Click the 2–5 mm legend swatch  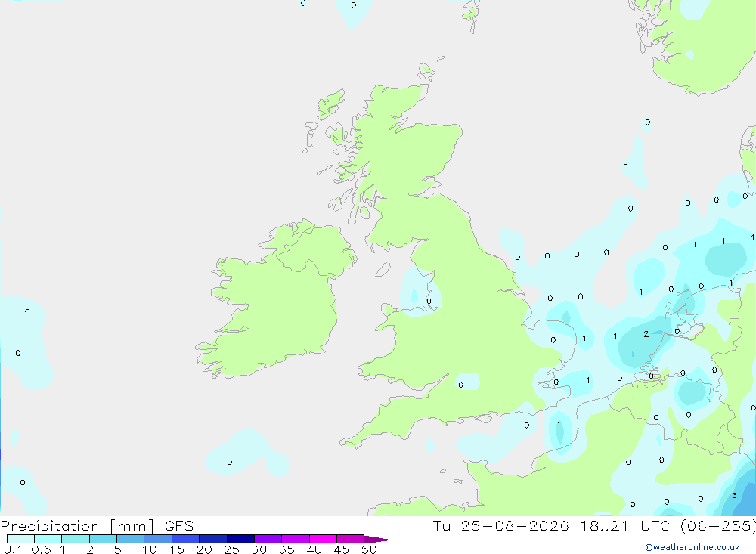[103, 539]
